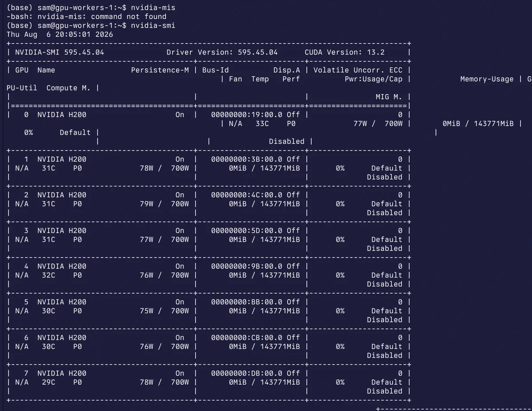Screen dimensions: 532x411
Task: Click the 'Persistence-M' column header
Action: pos(160,70)
